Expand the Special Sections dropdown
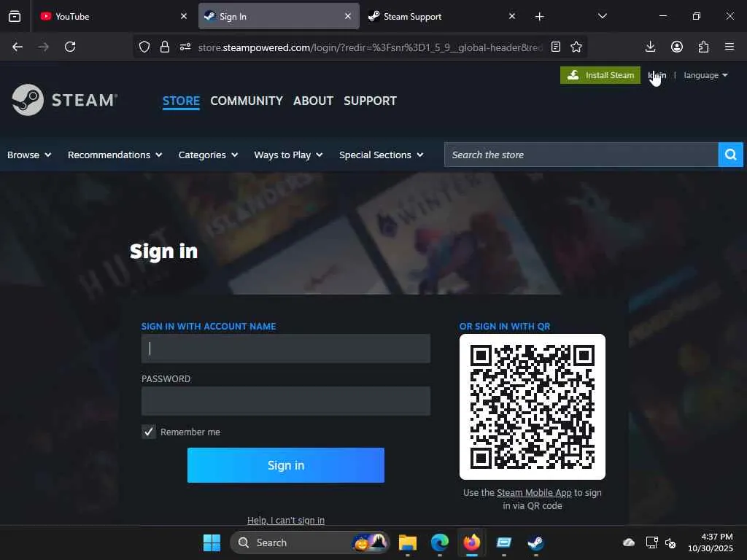This screenshot has height=560, width=747. (381, 155)
